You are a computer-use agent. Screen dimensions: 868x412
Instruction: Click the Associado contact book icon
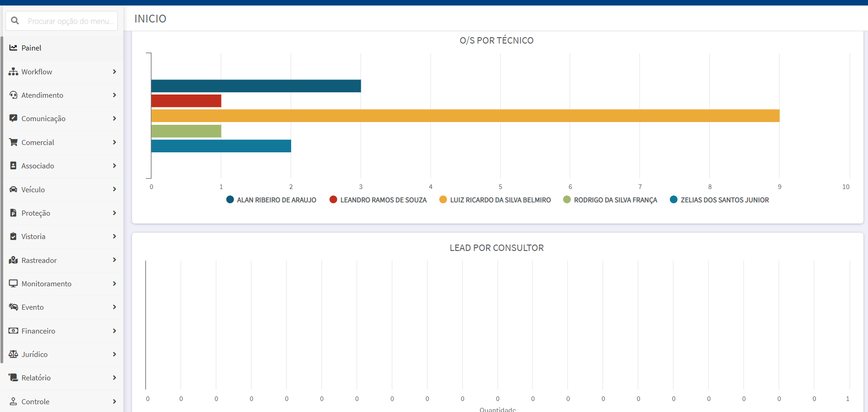pyautogui.click(x=13, y=166)
